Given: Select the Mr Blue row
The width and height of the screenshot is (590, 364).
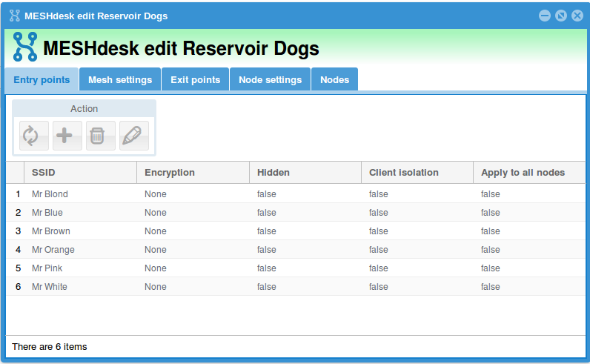Looking at the screenshot, I should click(296, 212).
